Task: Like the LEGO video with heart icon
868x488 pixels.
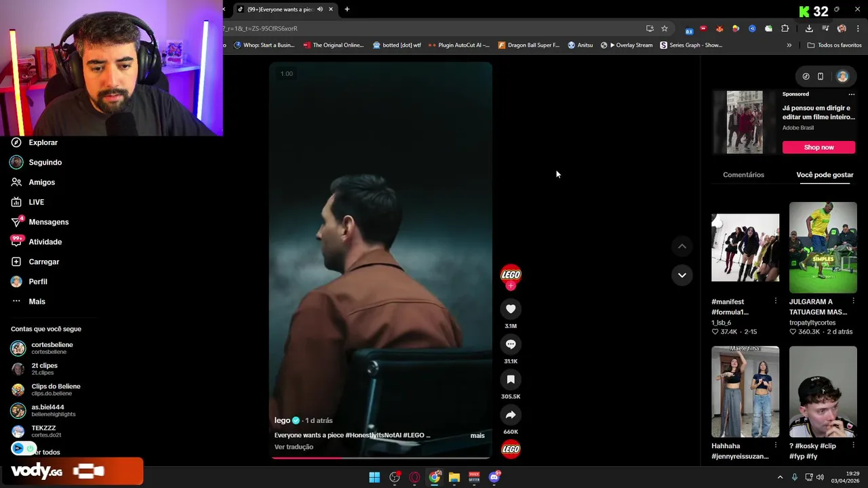Action: click(511, 309)
